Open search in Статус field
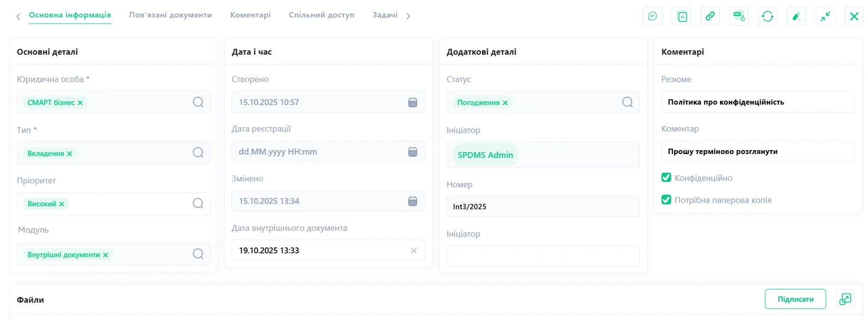 coord(628,102)
